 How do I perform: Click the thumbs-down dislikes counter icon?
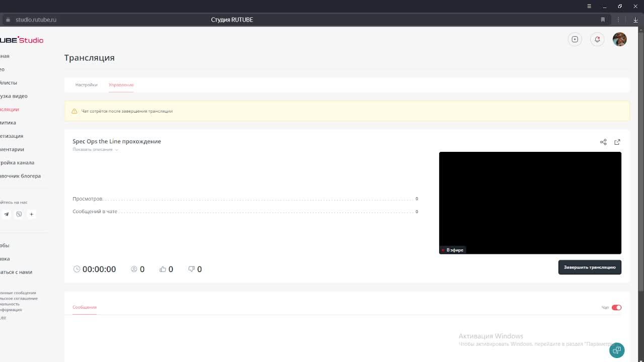[x=191, y=269]
